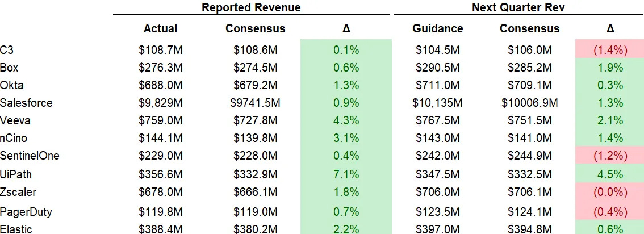Select the UiPath row label
This screenshot has height=234, width=644.
(15, 174)
